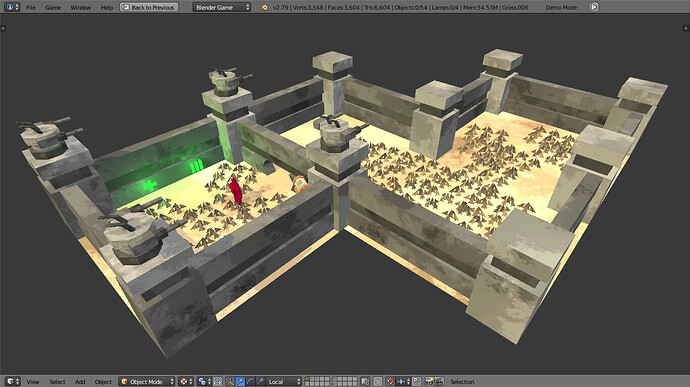Click the second layer buttons block
The height and width of the screenshot is (387, 690).
[x=345, y=382]
